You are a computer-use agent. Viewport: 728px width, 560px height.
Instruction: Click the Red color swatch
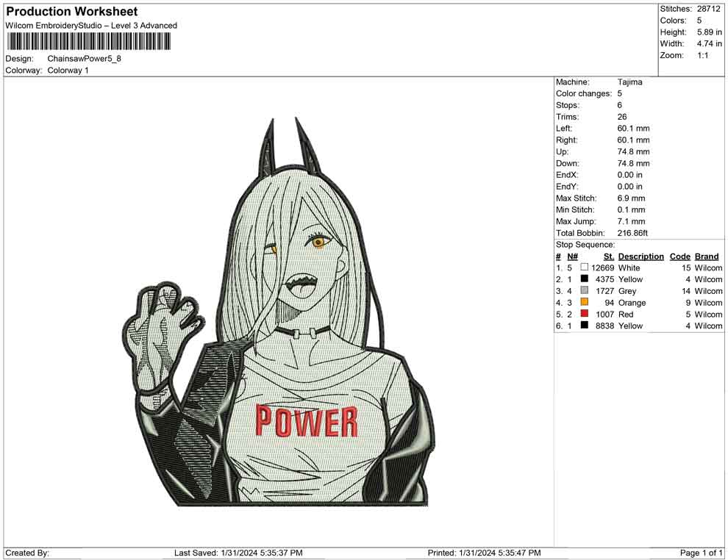pos(584,314)
